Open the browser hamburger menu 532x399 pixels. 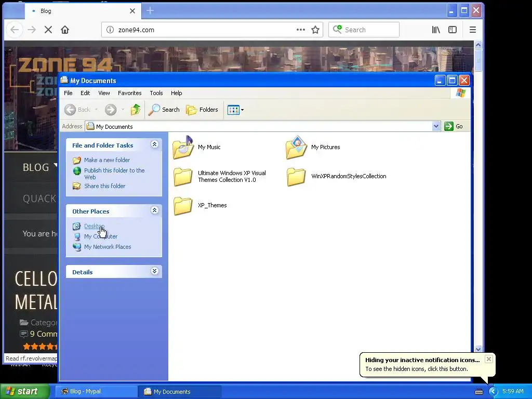point(473,30)
